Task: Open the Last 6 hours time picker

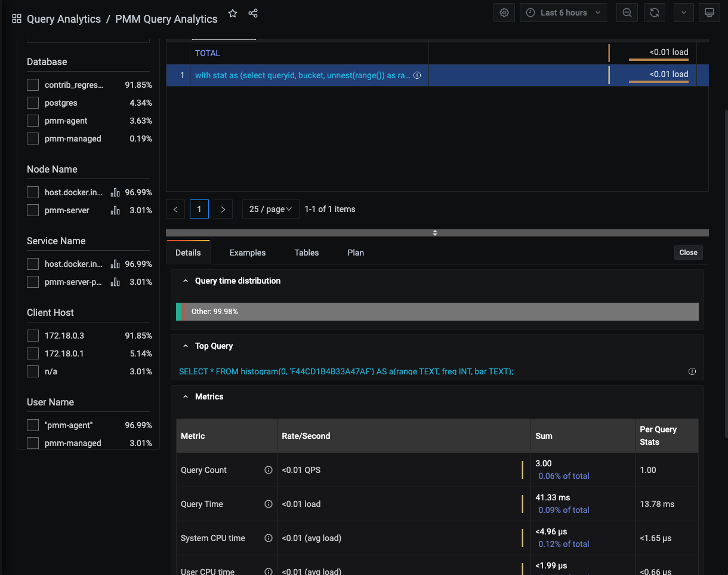Action: [563, 13]
